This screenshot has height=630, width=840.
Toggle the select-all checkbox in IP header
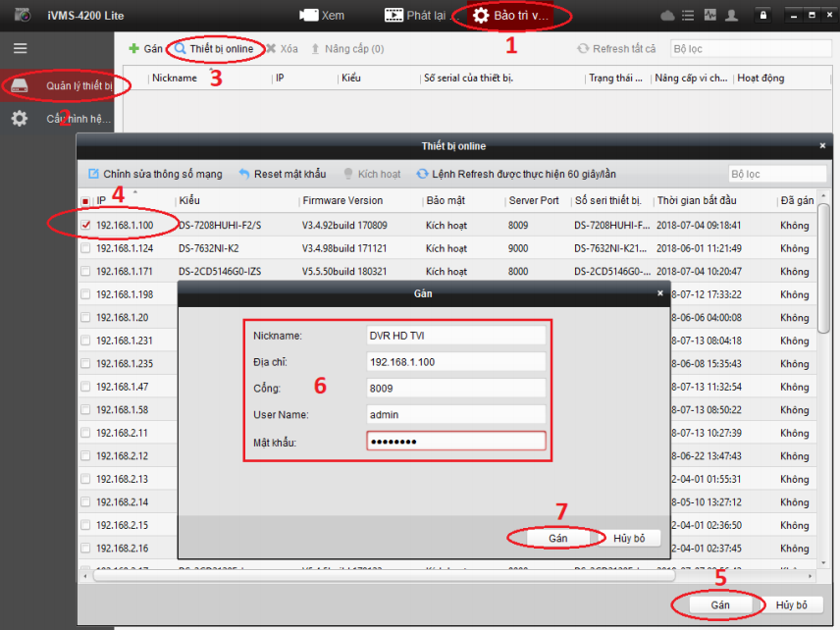pos(86,201)
